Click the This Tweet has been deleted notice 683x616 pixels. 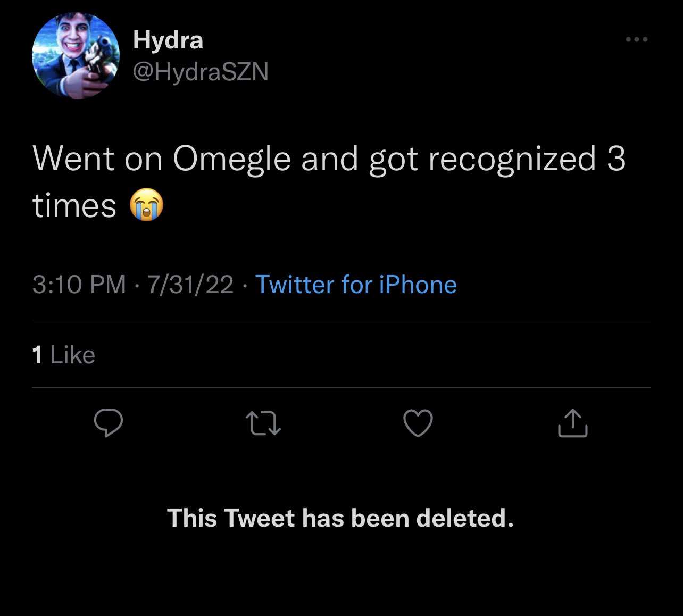tap(340, 518)
